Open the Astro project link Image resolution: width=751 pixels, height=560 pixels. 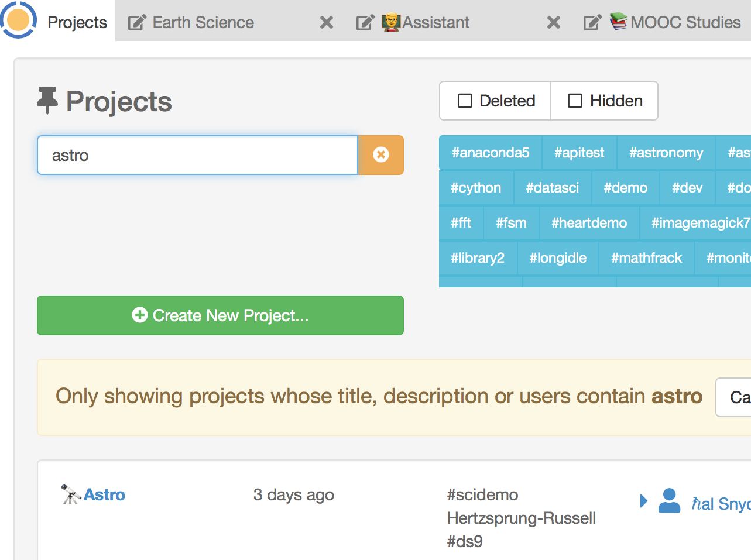coord(104,495)
